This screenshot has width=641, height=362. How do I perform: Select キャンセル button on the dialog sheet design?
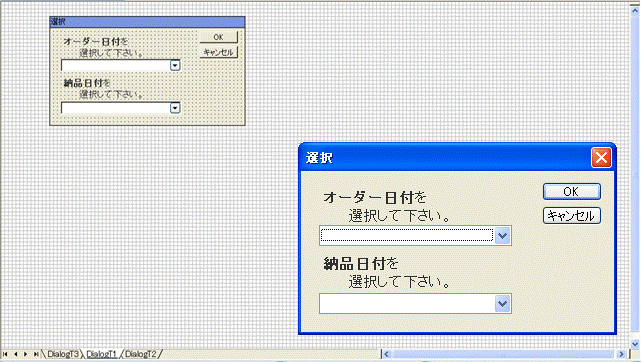pos(218,52)
